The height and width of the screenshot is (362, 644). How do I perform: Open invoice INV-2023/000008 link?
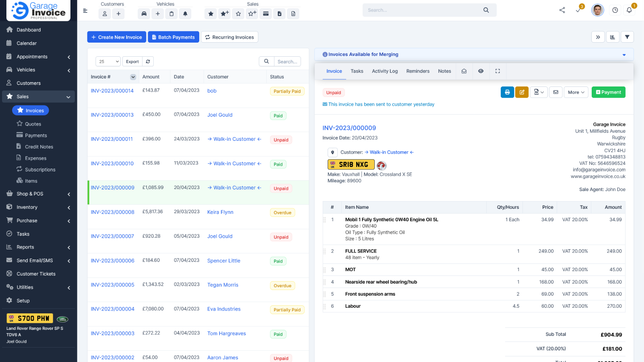(x=113, y=212)
